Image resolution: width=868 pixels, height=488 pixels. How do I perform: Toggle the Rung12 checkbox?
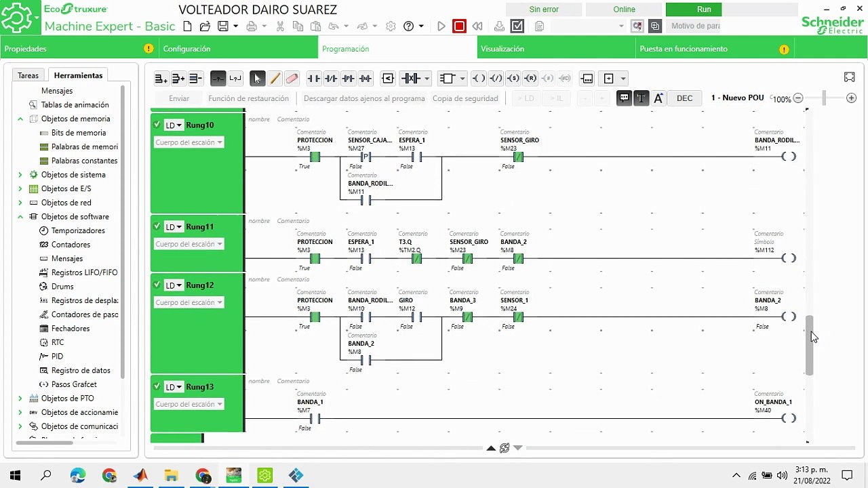tap(157, 285)
